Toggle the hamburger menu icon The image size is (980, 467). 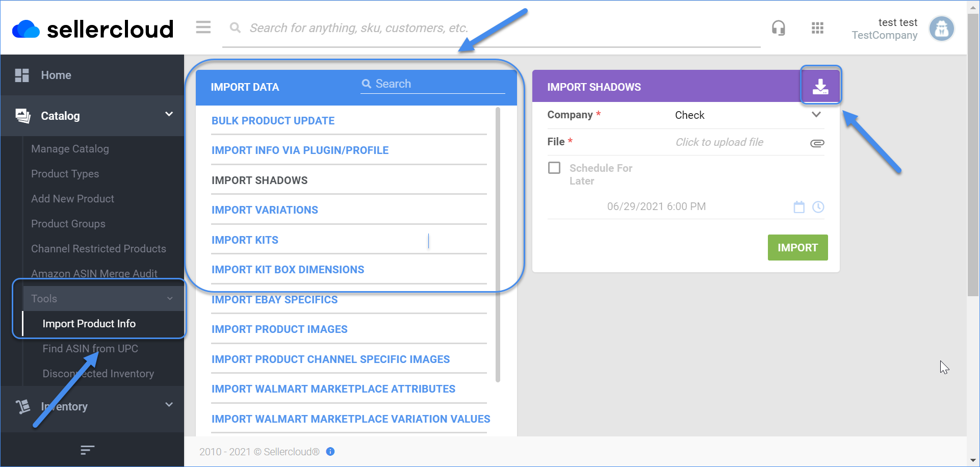click(x=203, y=27)
